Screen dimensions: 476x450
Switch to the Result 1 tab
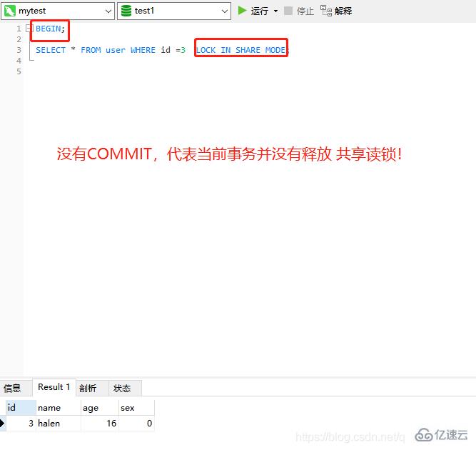point(54,387)
